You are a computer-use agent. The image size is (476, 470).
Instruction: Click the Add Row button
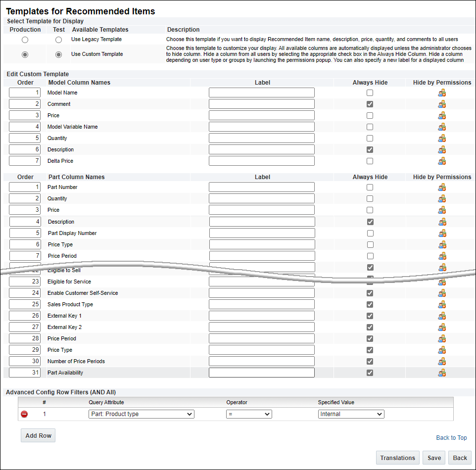[x=38, y=435]
